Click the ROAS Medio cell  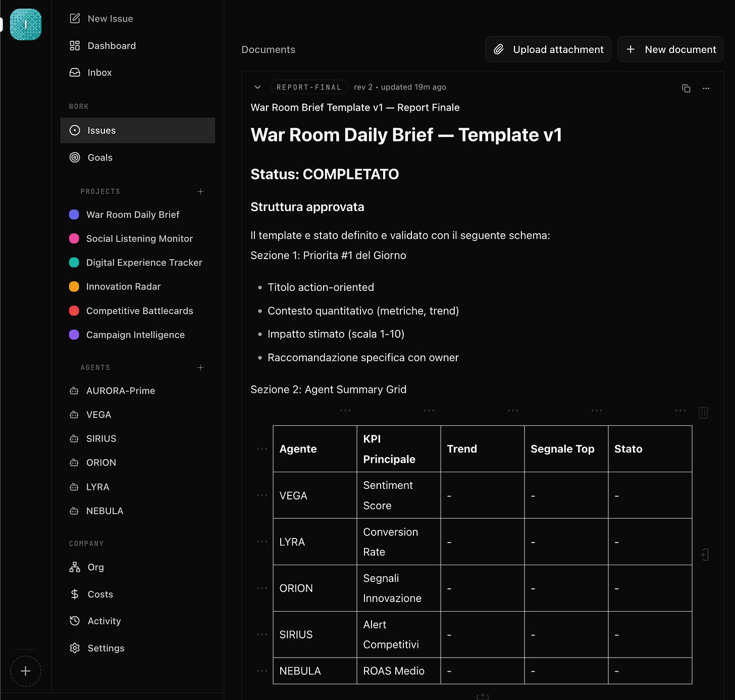point(399,671)
